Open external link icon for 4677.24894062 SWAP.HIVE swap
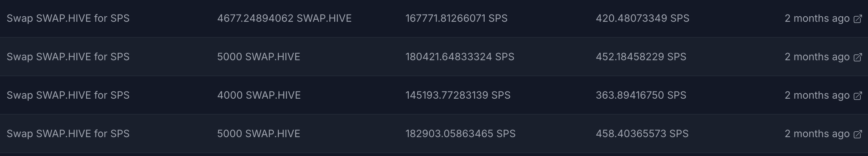 click(858, 19)
